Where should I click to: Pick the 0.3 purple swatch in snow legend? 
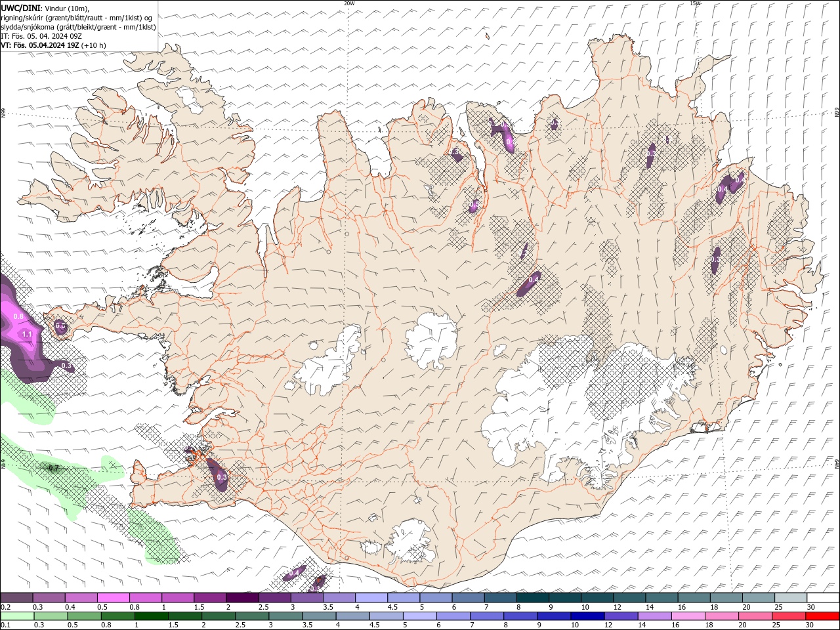point(49,598)
